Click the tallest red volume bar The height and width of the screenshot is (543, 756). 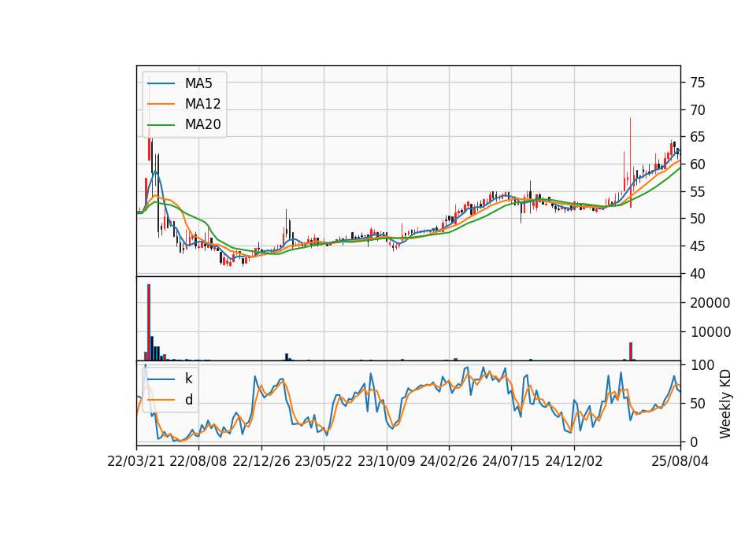(149, 323)
